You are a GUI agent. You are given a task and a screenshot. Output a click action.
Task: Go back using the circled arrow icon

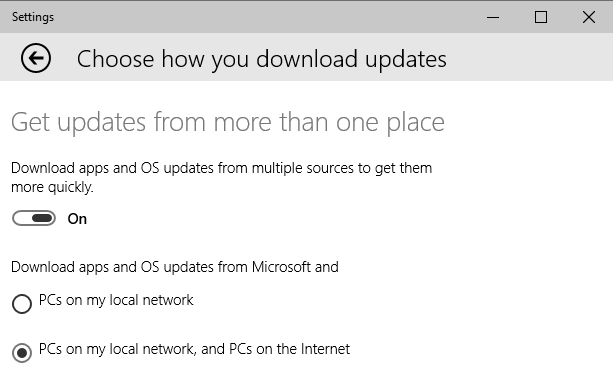tap(36, 58)
